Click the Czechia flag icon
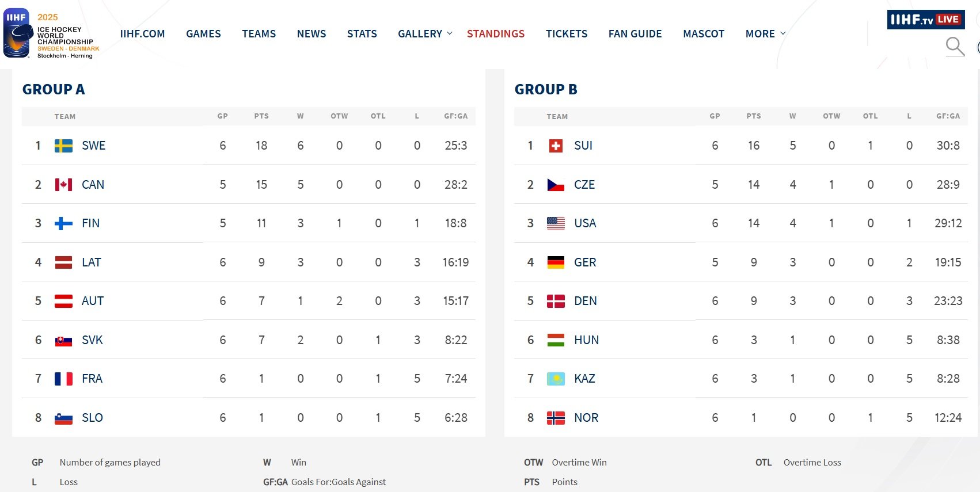The image size is (980, 492). 556,185
